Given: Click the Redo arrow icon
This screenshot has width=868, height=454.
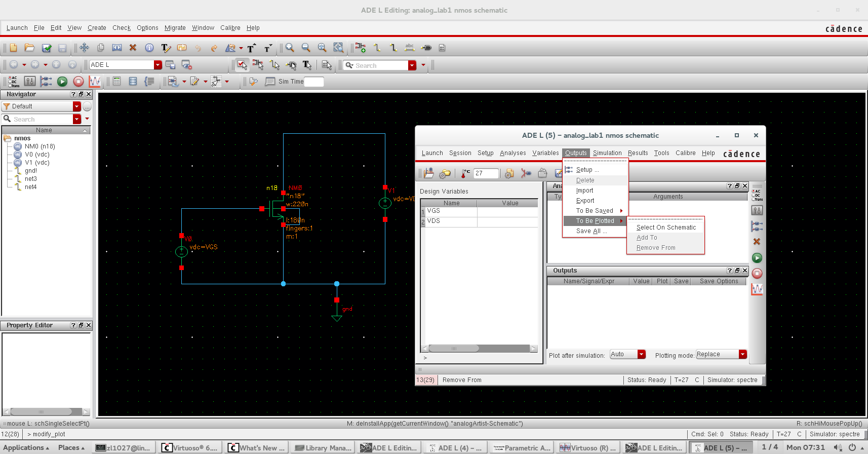Looking at the screenshot, I should point(214,48).
